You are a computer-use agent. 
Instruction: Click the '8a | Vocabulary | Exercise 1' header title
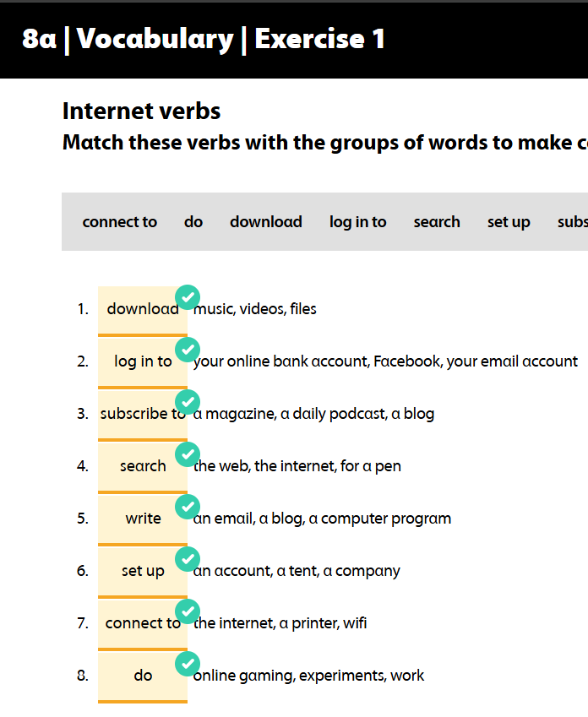click(204, 39)
